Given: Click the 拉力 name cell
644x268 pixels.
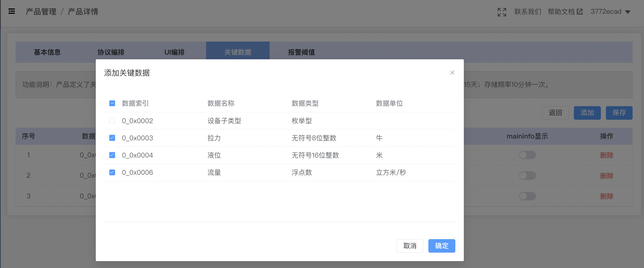Looking at the screenshot, I should click(x=214, y=138).
